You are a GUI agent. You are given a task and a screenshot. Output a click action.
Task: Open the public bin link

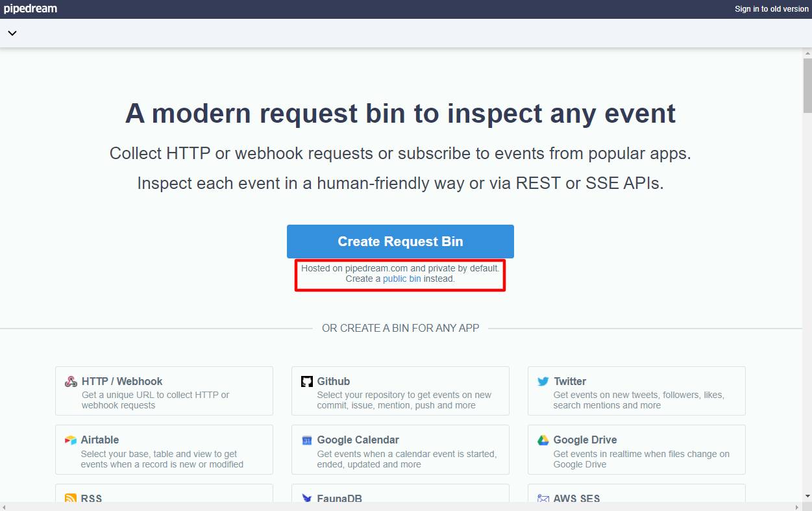click(402, 279)
